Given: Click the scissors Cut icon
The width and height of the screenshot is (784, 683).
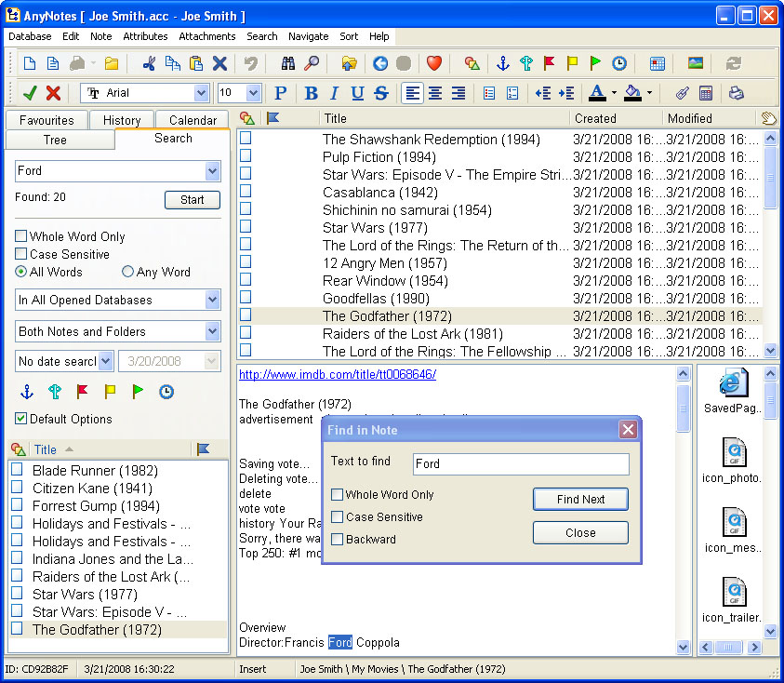Looking at the screenshot, I should tap(149, 63).
